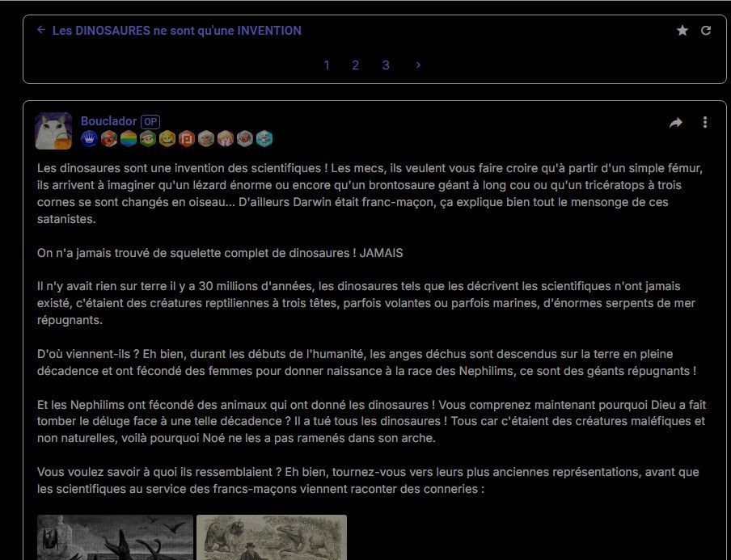Click the gray monkey face badge
731x560 pixels.
pos(206,139)
